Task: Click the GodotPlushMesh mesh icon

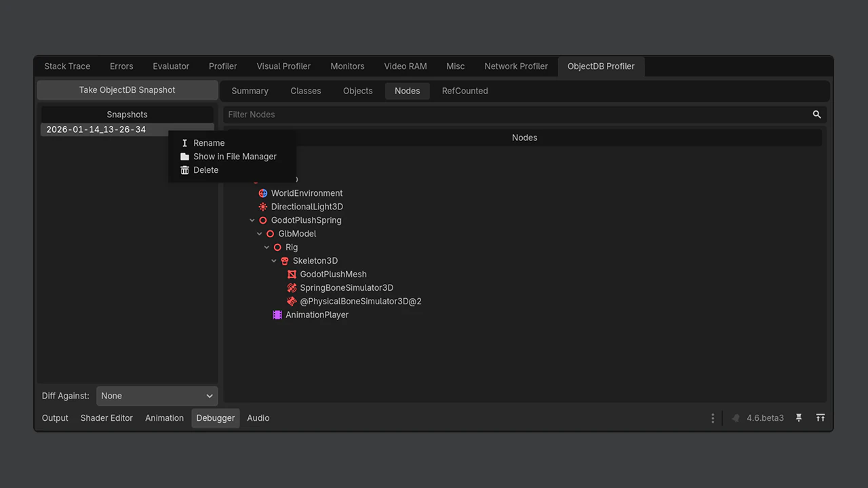Action: 292,274
